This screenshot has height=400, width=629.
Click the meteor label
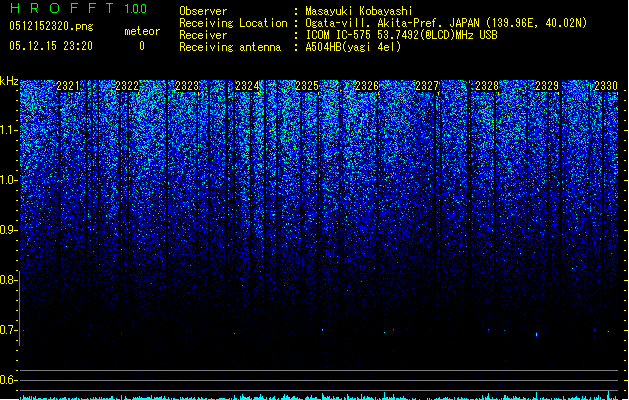(142, 31)
